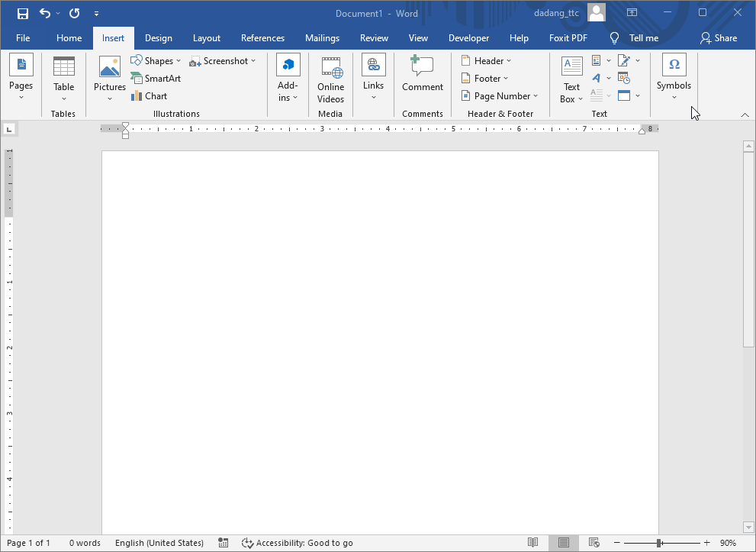This screenshot has width=756, height=552.
Task: Insert a SmartArt graphic
Action: point(156,78)
